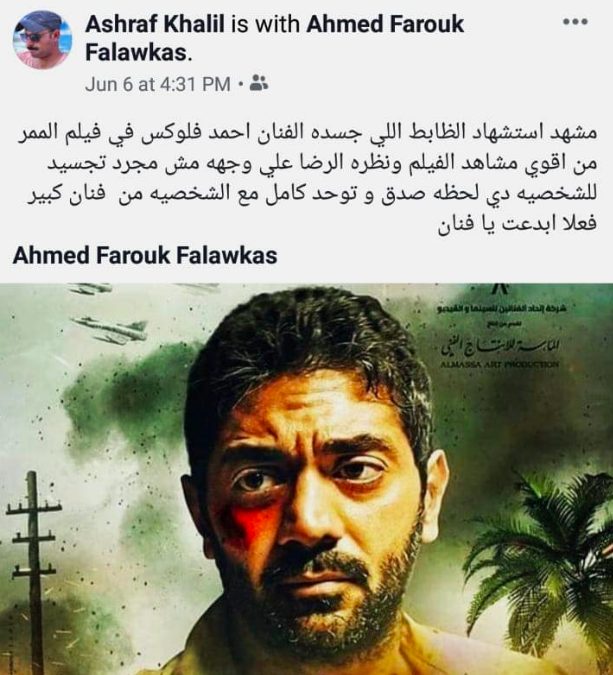This screenshot has width=613, height=675.
Task: Click the Arabic cinema company text atop poster
Action: (502, 308)
